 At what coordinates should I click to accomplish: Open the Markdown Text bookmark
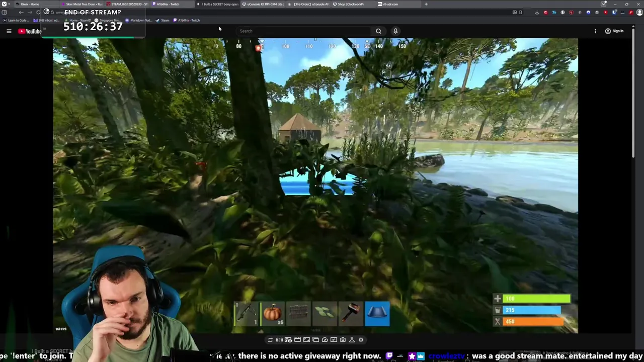(x=138, y=21)
